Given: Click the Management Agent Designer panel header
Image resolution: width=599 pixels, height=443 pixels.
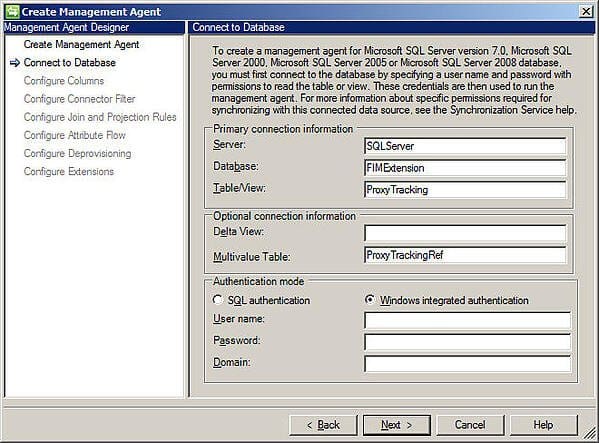Looking at the screenshot, I should point(94,27).
